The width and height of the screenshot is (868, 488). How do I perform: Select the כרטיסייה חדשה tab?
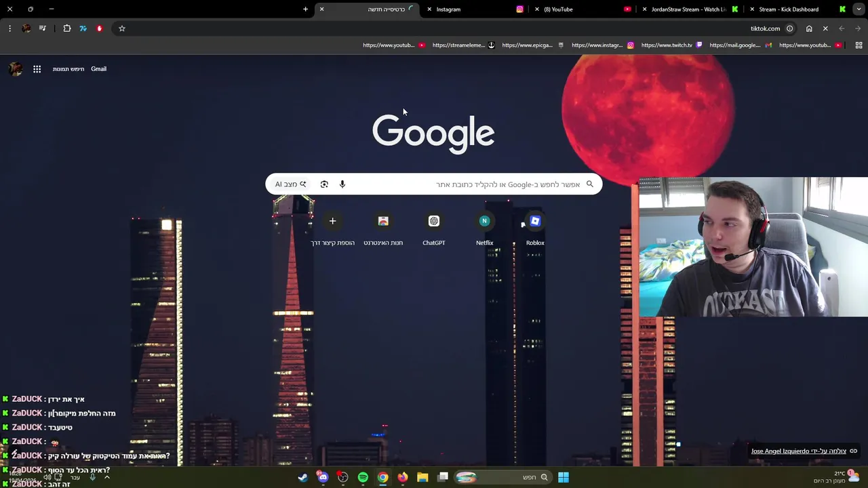367,9
